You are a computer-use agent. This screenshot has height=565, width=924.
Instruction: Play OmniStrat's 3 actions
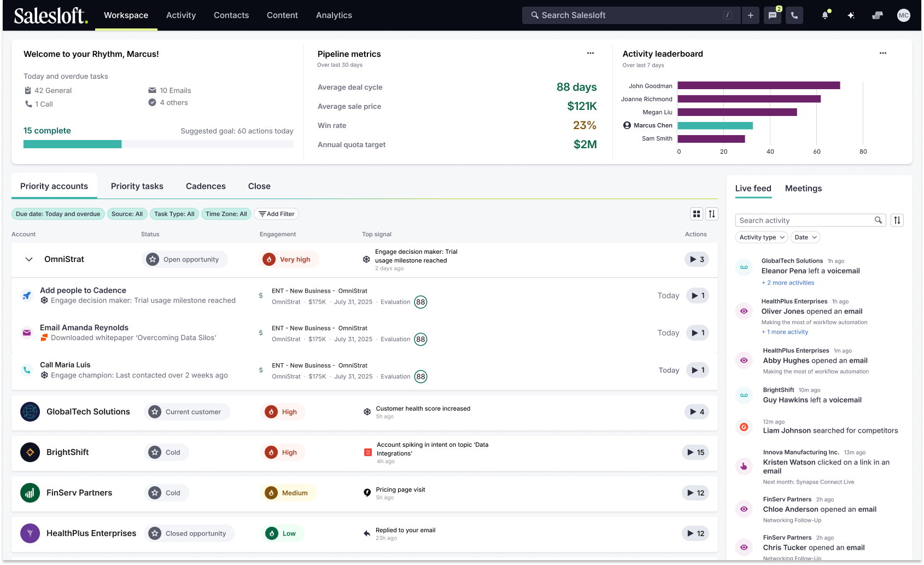click(697, 259)
